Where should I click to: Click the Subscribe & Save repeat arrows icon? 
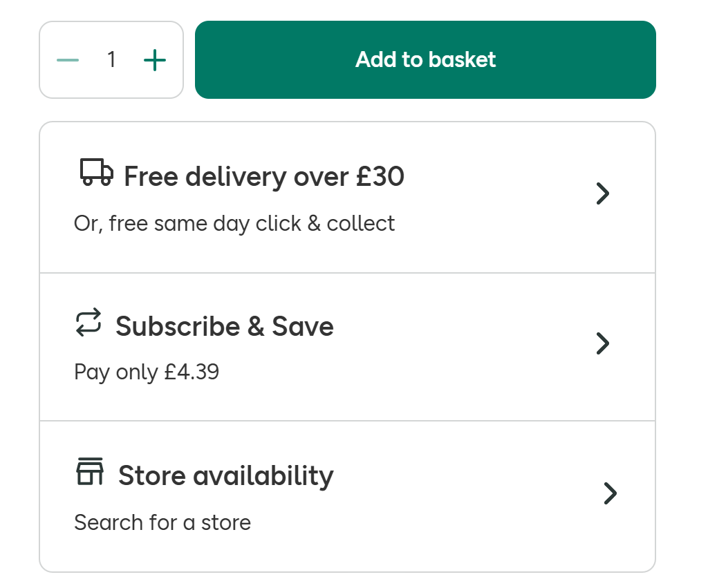click(x=88, y=322)
